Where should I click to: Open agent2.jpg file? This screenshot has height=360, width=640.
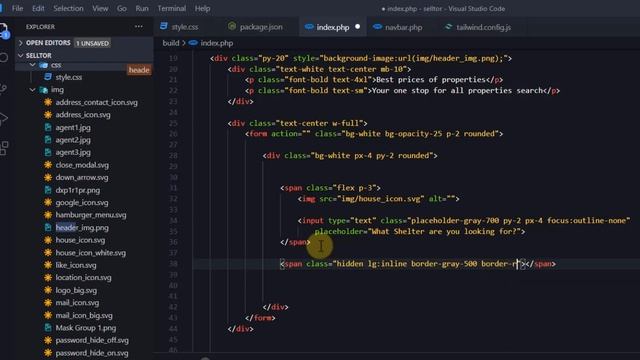(73, 140)
